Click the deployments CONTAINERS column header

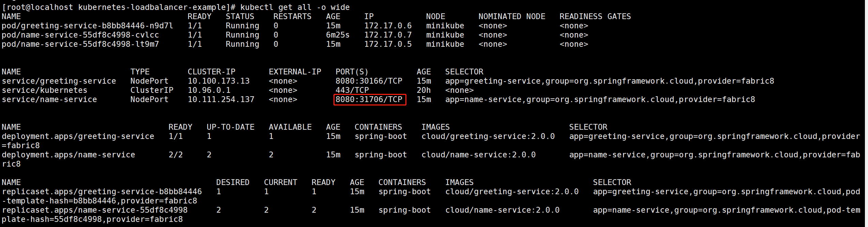378,127
